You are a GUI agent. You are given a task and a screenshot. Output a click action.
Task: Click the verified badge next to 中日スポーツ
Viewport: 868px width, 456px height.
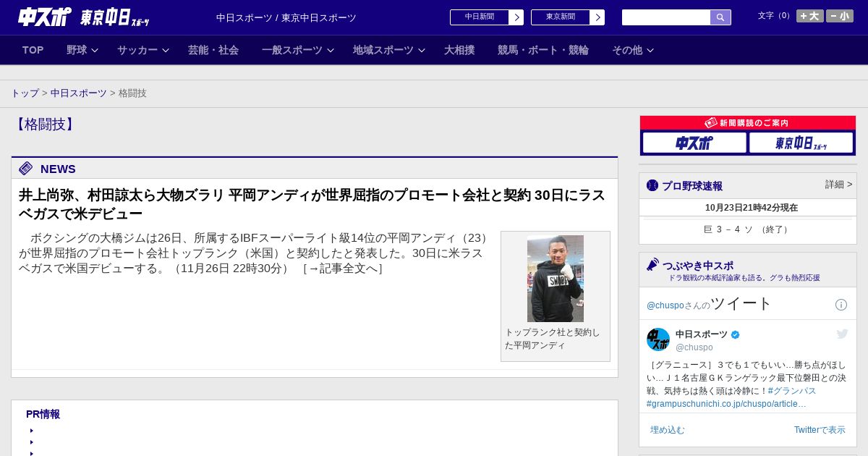tap(736, 334)
